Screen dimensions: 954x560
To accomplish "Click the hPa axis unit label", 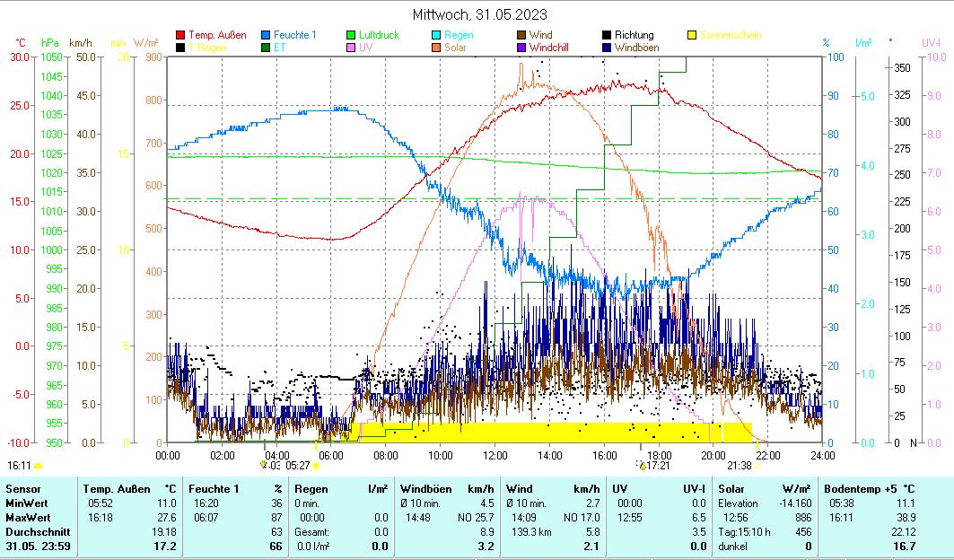I will (x=50, y=43).
